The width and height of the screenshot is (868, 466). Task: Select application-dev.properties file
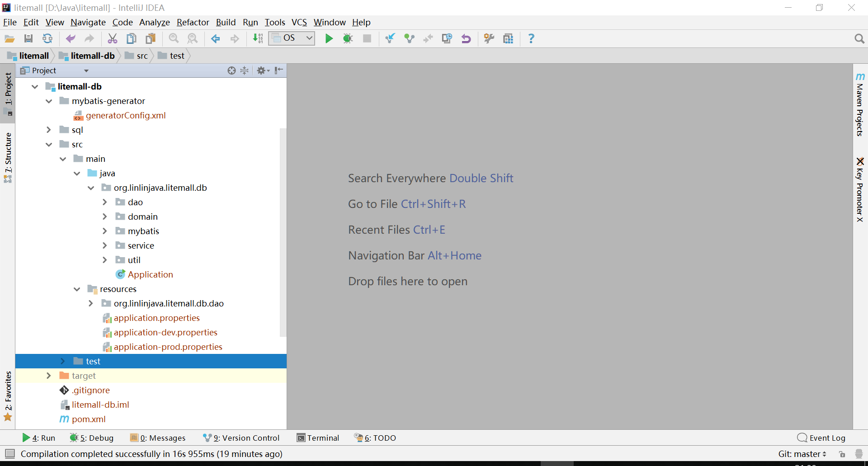(165, 332)
